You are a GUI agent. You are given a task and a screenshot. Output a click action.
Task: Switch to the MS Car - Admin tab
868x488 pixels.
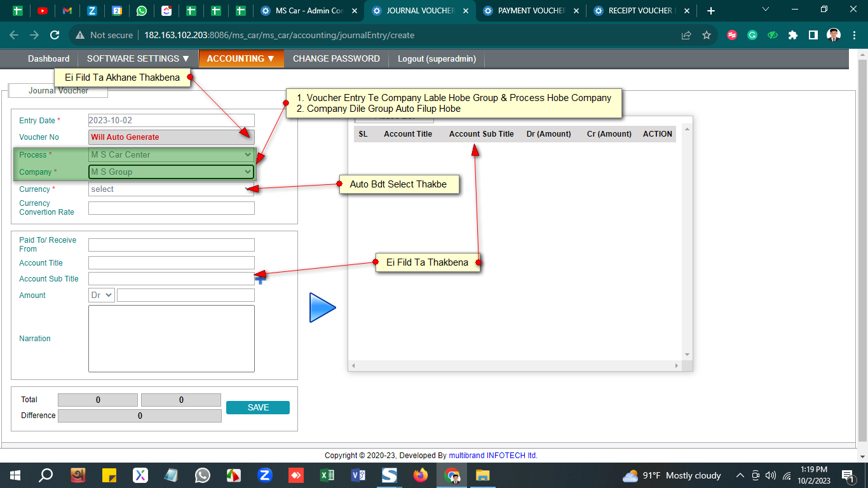pos(309,11)
